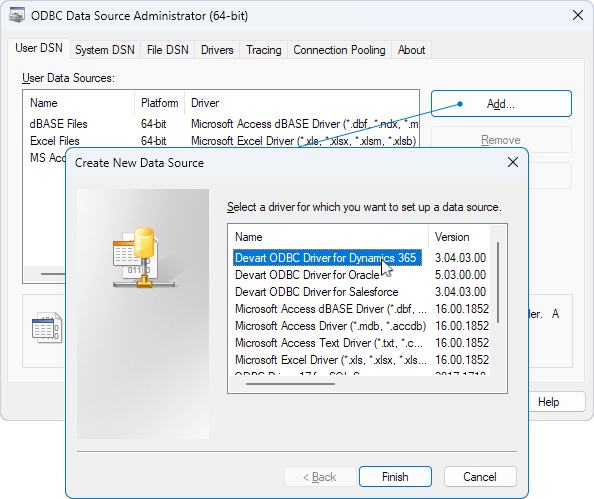Select the MS Access data source row
594x499 pixels.
click(47, 158)
